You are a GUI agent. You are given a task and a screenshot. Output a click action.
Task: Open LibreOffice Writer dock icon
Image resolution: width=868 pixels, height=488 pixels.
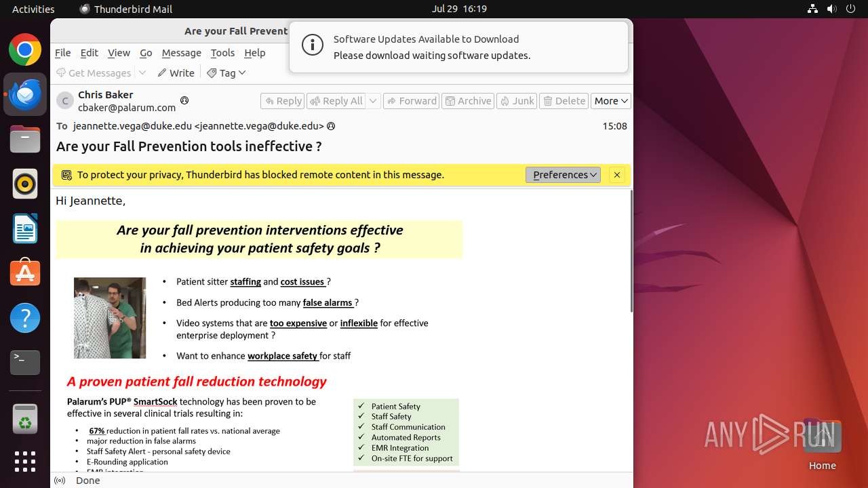(25, 228)
